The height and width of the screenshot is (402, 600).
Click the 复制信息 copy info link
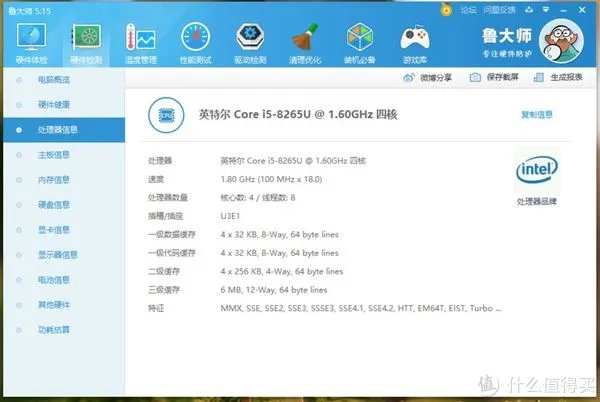click(536, 114)
